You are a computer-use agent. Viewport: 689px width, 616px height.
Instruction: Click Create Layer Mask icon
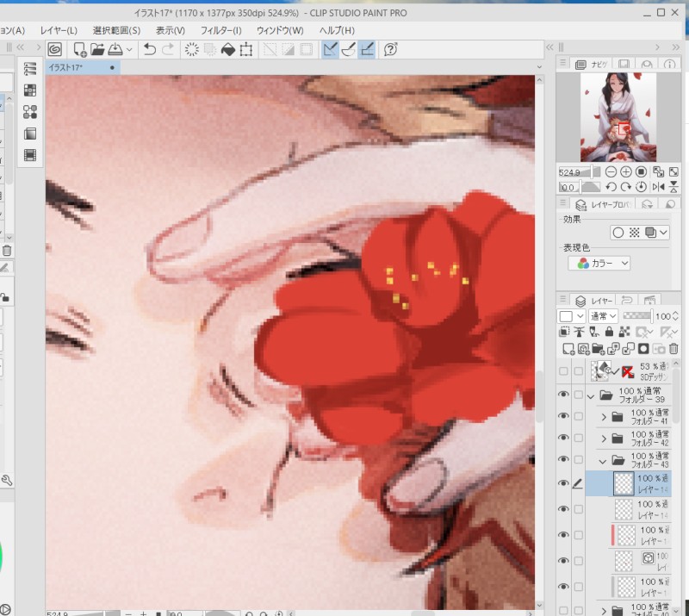pos(643,349)
